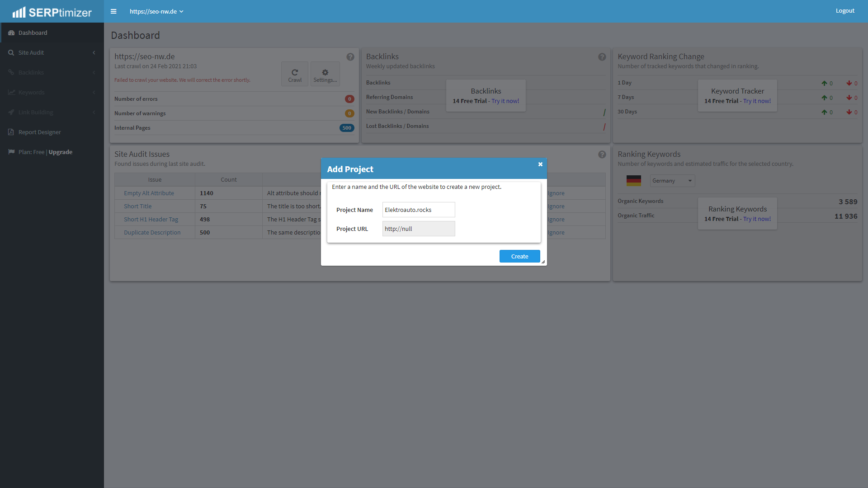Click help icon in site overview panel
868x488 pixels.
tap(350, 57)
